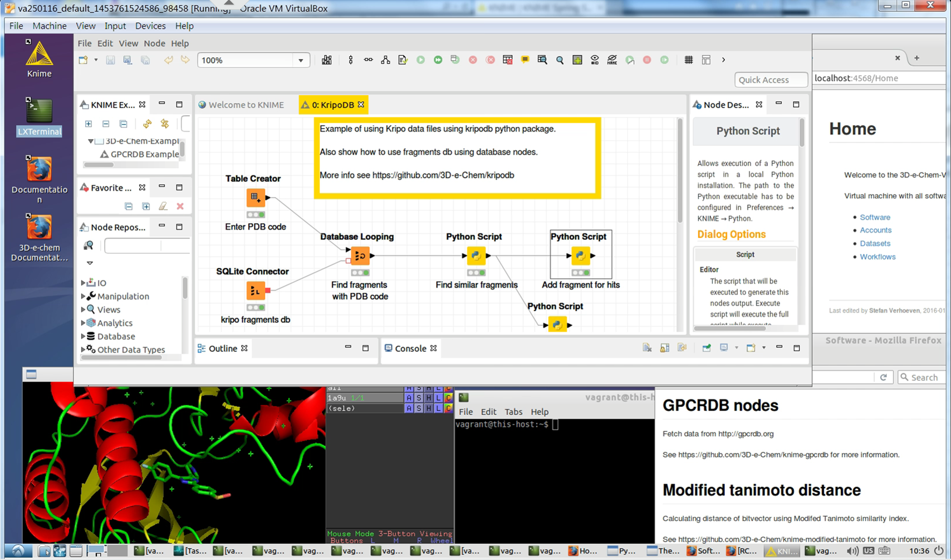Select the SQLite Connector node

(x=255, y=290)
